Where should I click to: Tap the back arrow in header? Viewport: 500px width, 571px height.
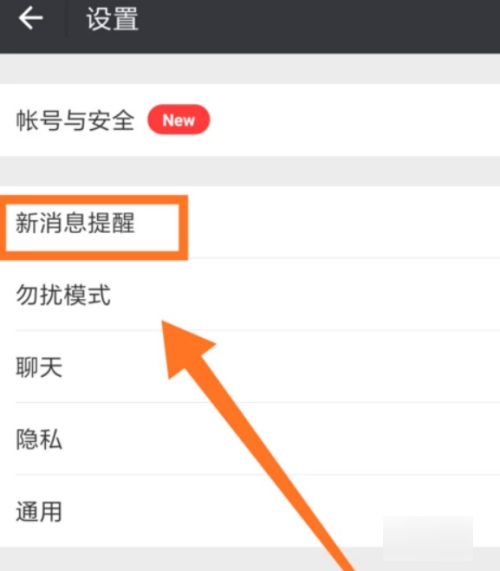[x=31, y=18]
